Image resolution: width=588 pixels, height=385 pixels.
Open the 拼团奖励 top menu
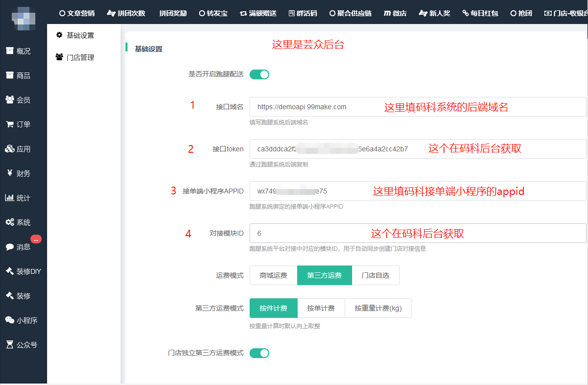pos(173,13)
